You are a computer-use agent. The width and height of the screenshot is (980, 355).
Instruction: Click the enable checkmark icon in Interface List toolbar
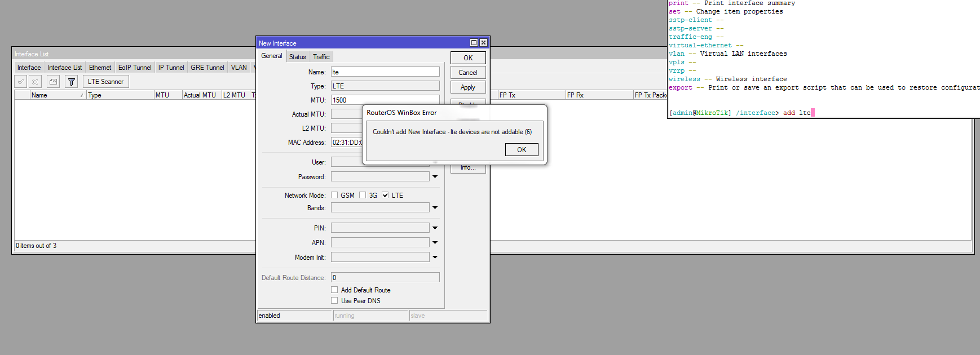click(x=21, y=82)
